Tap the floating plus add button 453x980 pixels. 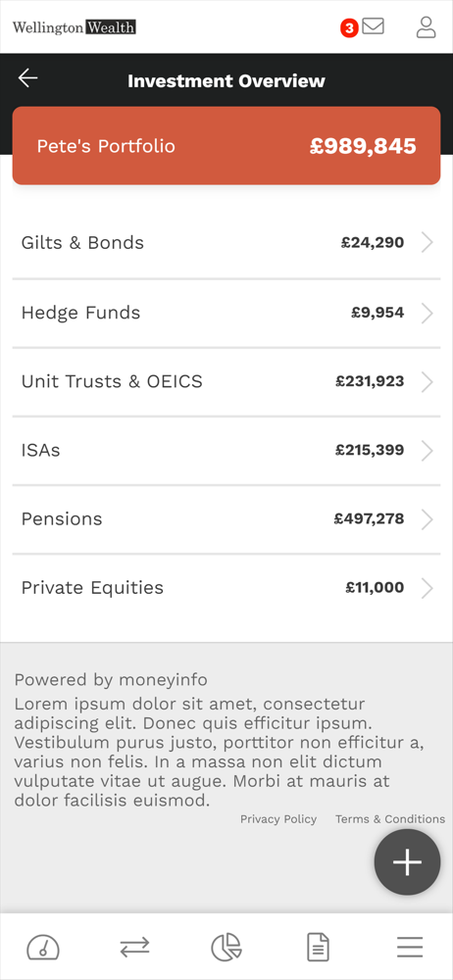[407, 861]
